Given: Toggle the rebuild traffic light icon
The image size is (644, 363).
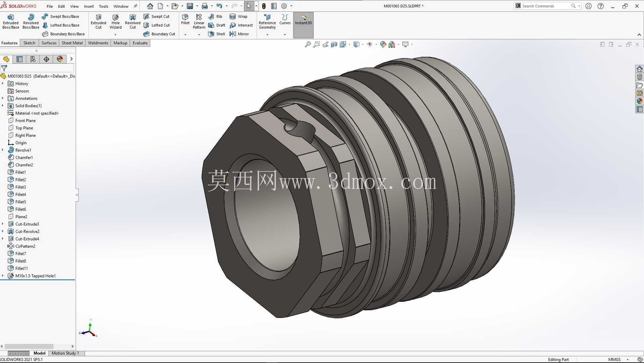Looking at the screenshot, I should tap(264, 6).
